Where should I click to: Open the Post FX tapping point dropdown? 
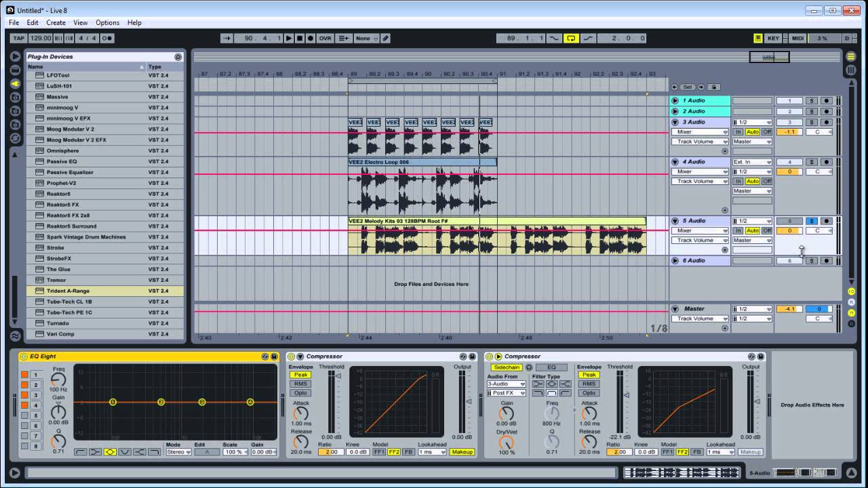(506, 393)
